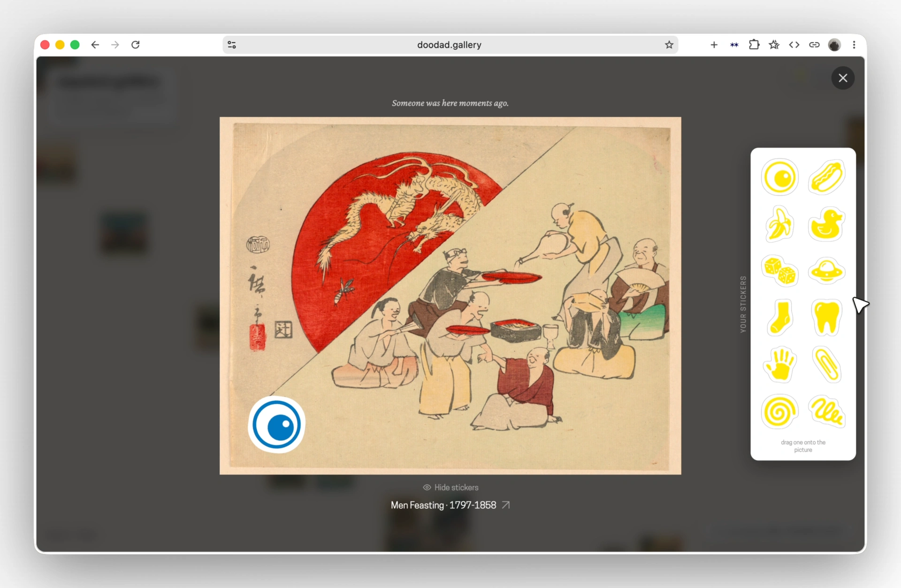
Task: Bookmark this page with star icon
Action: click(x=669, y=45)
